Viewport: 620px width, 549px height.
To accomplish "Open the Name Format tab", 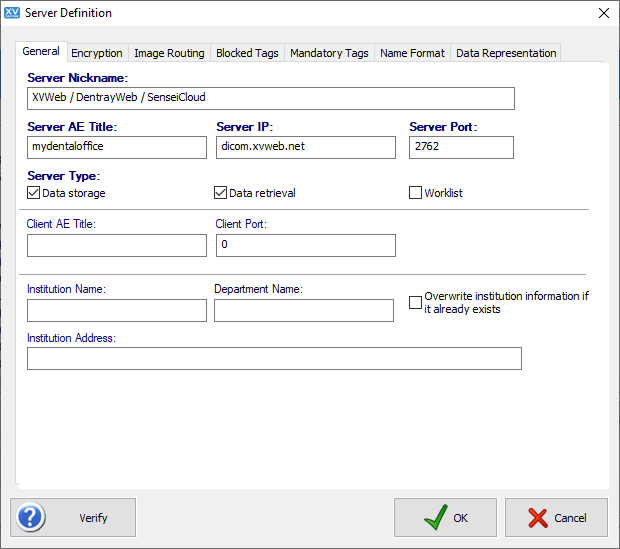I will pos(412,53).
